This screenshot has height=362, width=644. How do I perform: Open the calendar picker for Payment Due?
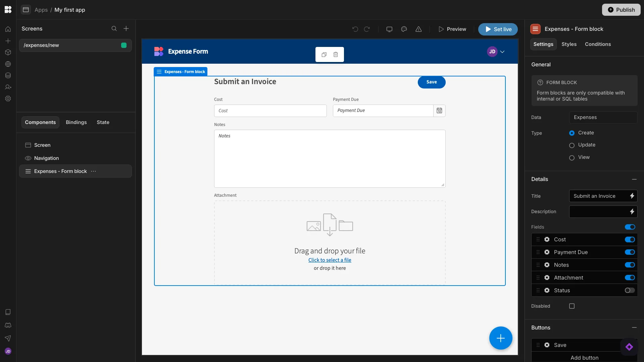(439, 111)
